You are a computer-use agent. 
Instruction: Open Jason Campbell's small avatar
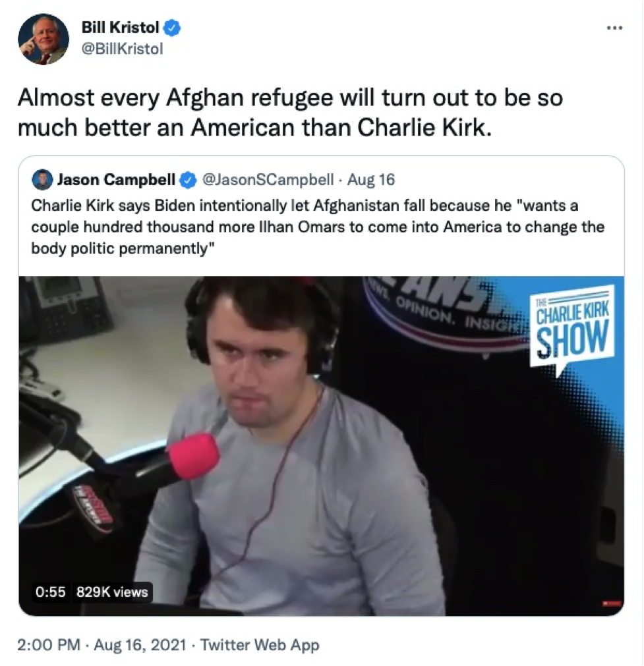click(x=42, y=180)
